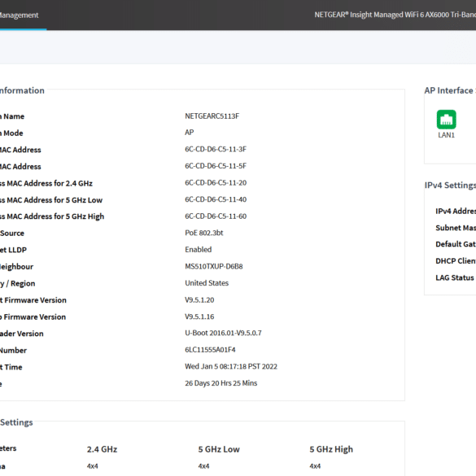Click backup firmware version V9.5.1.16
This screenshot has width=476, height=476.
[x=199, y=317]
